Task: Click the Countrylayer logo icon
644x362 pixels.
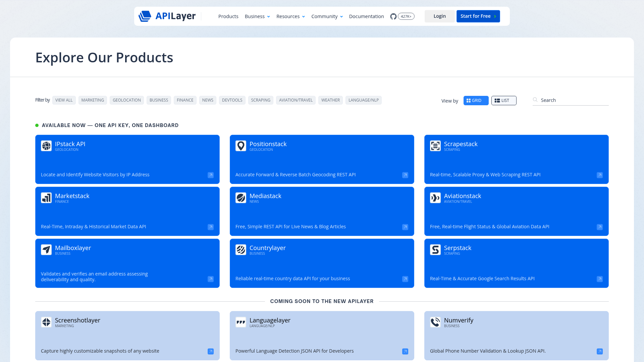Action: click(x=241, y=250)
